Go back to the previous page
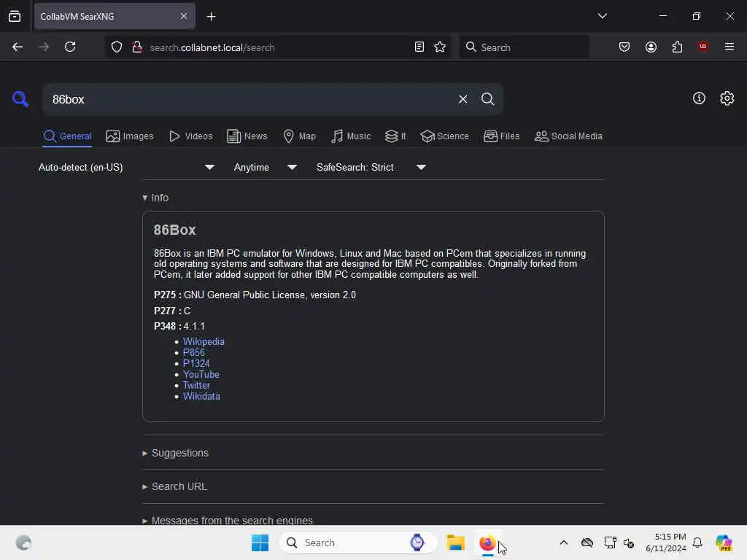This screenshot has width=747, height=560. (x=18, y=47)
